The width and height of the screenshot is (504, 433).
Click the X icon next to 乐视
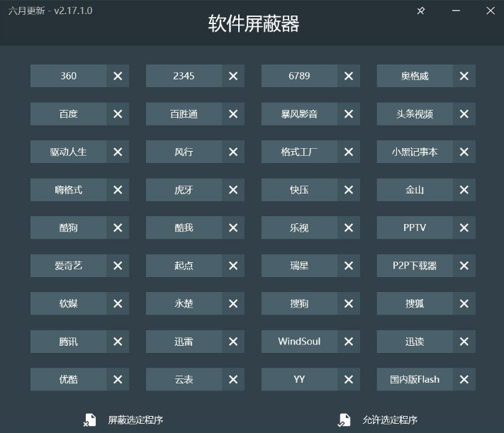click(x=349, y=227)
